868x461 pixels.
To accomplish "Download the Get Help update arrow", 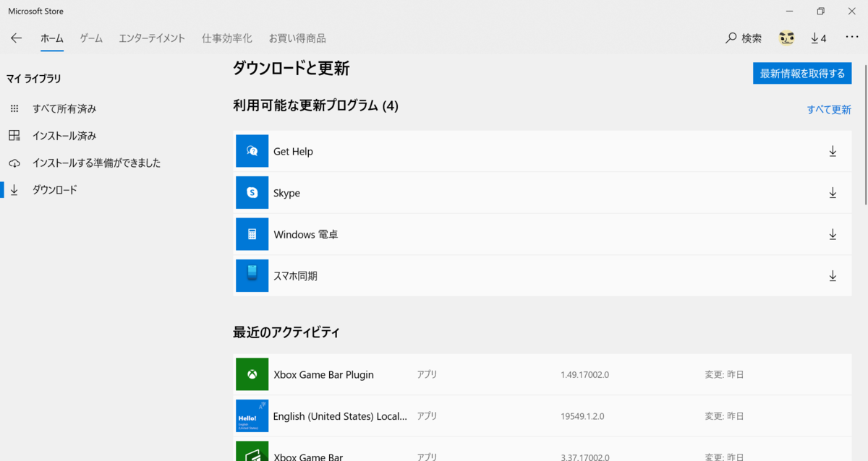I will (x=833, y=151).
